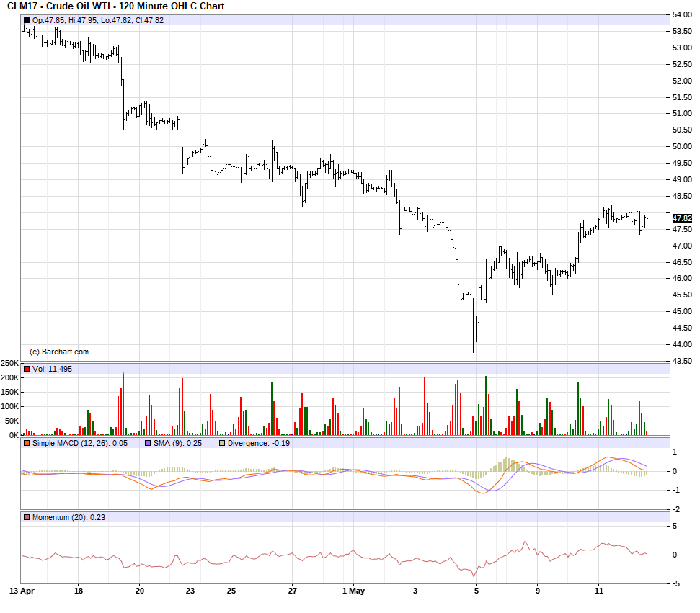
Task: Click the '20' date axis label
Action: 140,591
